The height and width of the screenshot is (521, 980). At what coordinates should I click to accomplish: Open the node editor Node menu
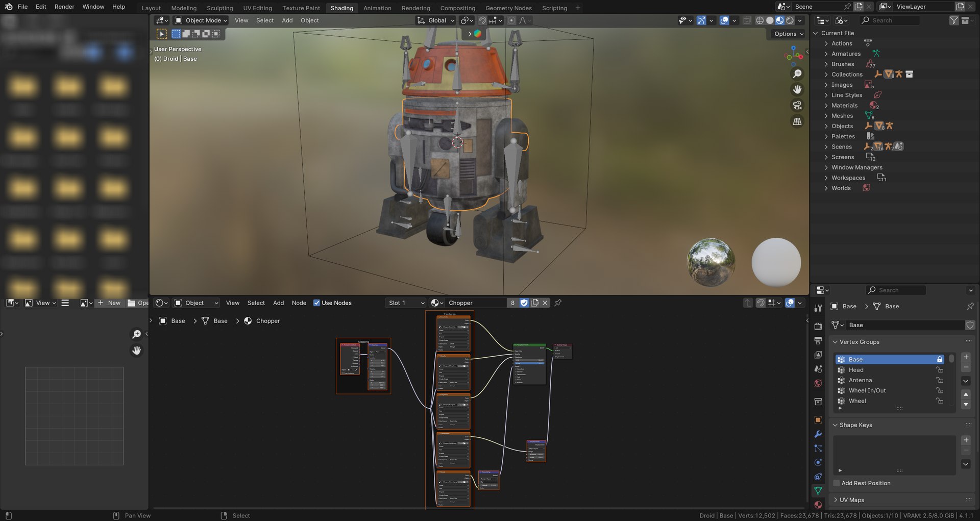click(299, 303)
